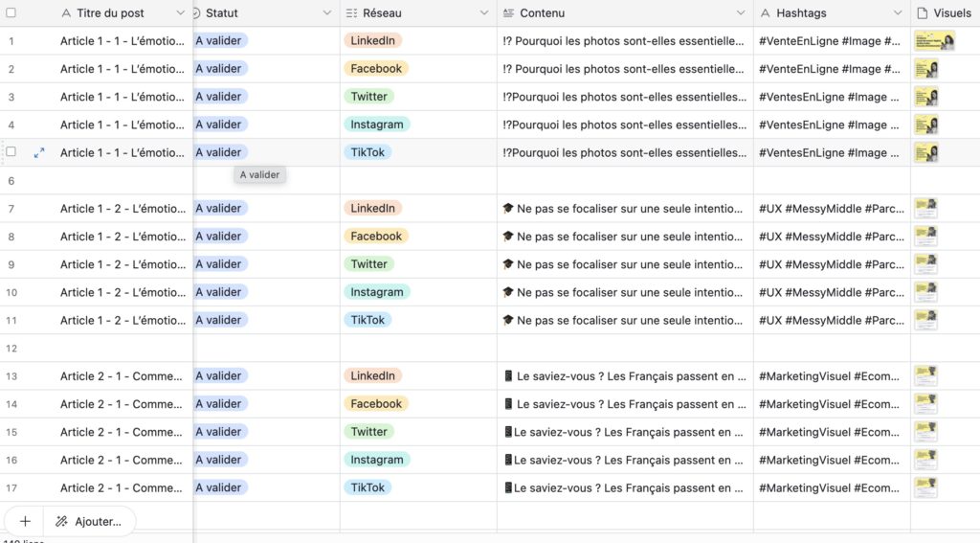This screenshot has height=543, width=980.
Task: Click row number 6 of the empty row
Action: [11, 181]
